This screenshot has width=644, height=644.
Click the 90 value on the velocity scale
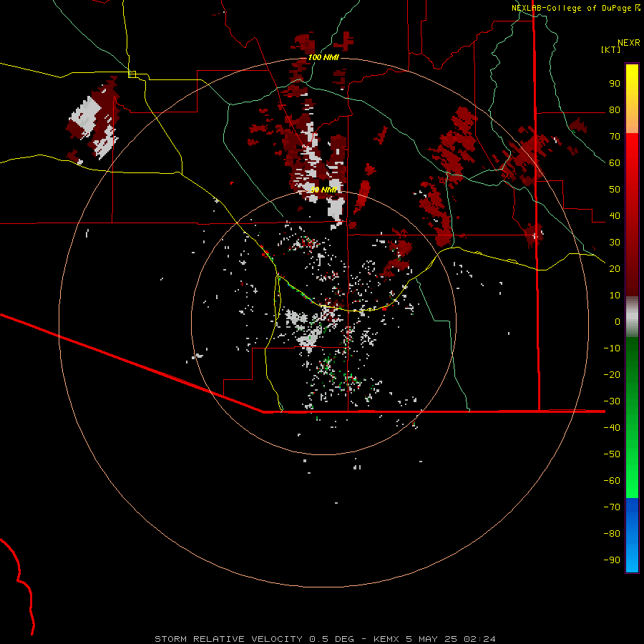pos(615,84)
